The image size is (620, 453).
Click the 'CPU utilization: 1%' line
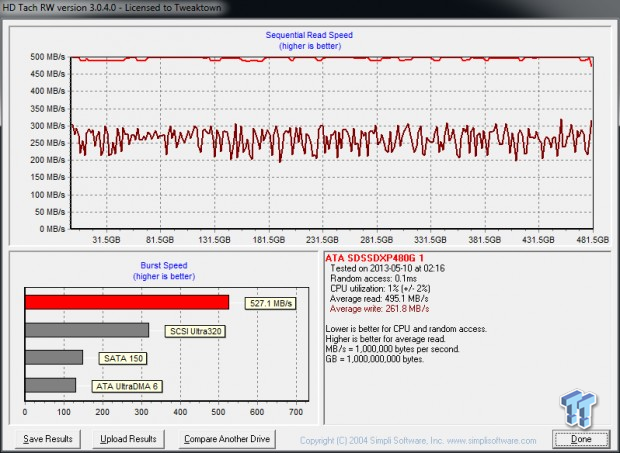point(380,289)
